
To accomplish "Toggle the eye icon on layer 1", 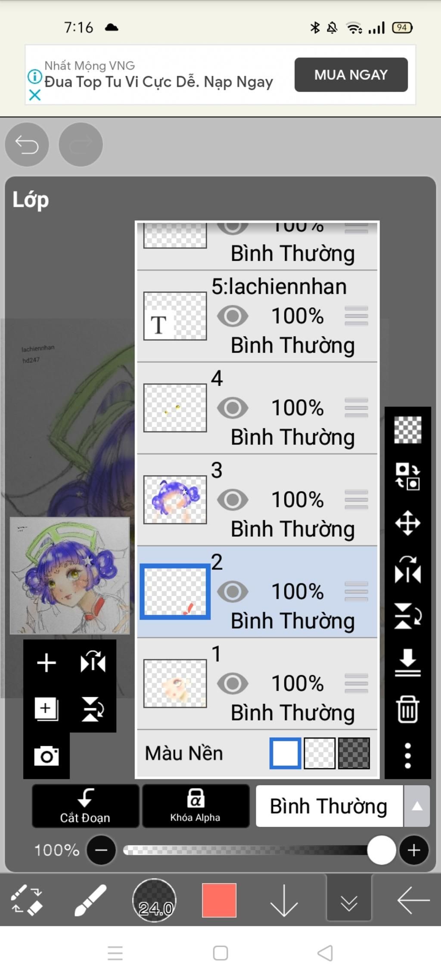I will pyautogui.click(x=233, y=683).
